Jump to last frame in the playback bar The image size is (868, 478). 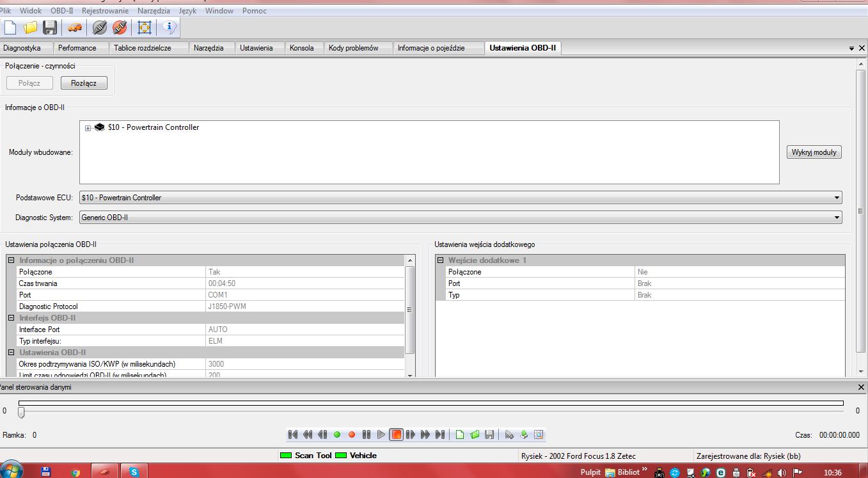[440, 434]
